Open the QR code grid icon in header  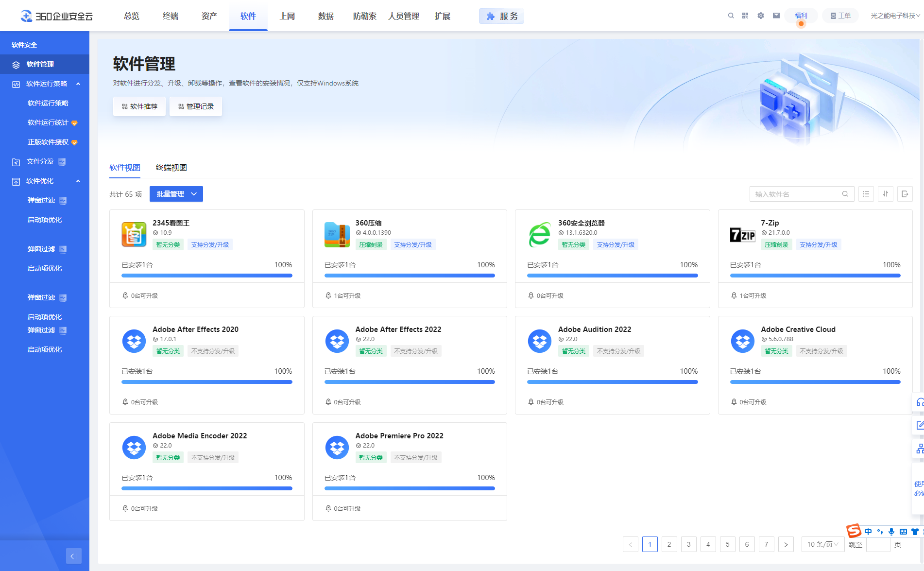coord(745,16)
